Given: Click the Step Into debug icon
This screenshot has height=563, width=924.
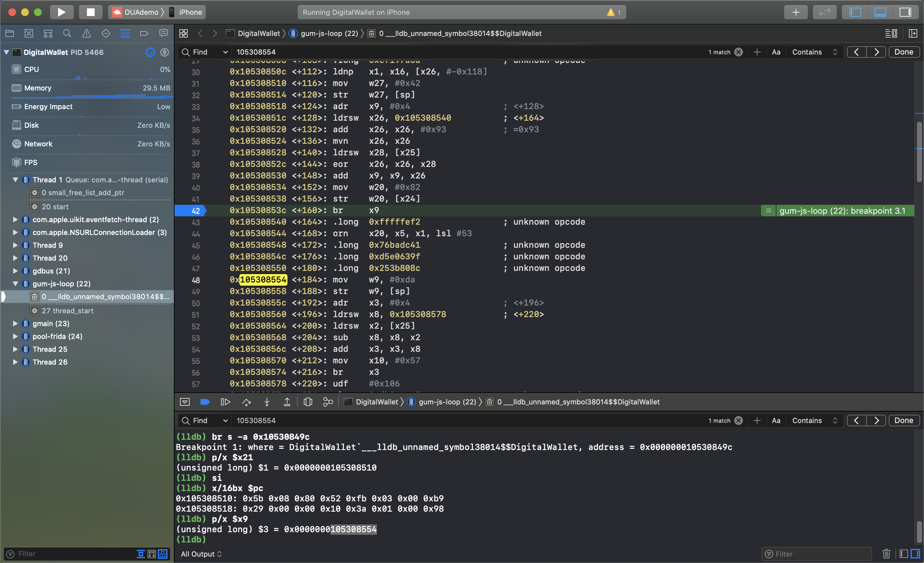Looking at the screenshot, I should pos(267,402).
